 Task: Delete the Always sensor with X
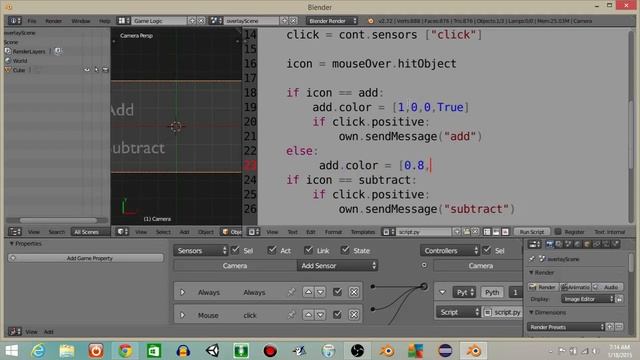tap(354, 292)
